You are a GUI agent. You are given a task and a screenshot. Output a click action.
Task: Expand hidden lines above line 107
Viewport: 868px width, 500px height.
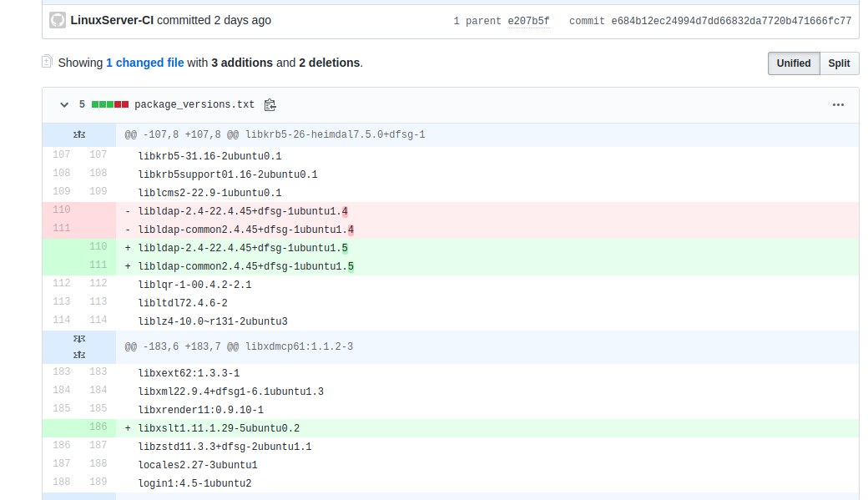79,134
